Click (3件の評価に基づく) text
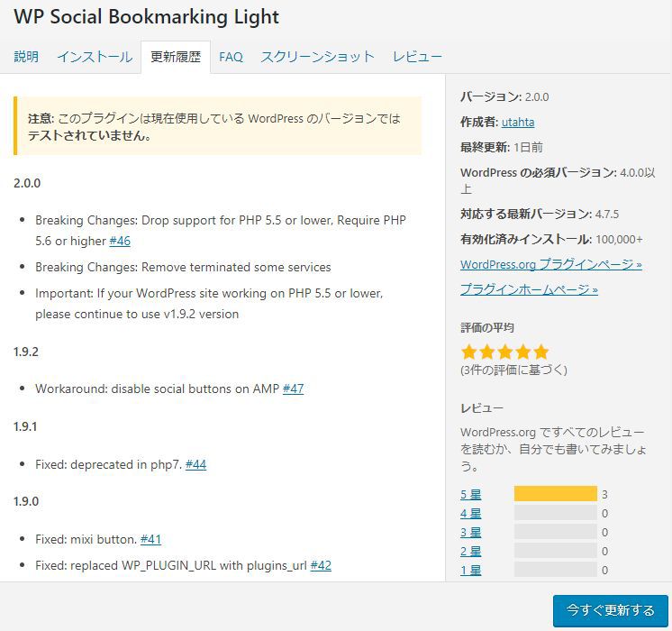 coord(513,370)
